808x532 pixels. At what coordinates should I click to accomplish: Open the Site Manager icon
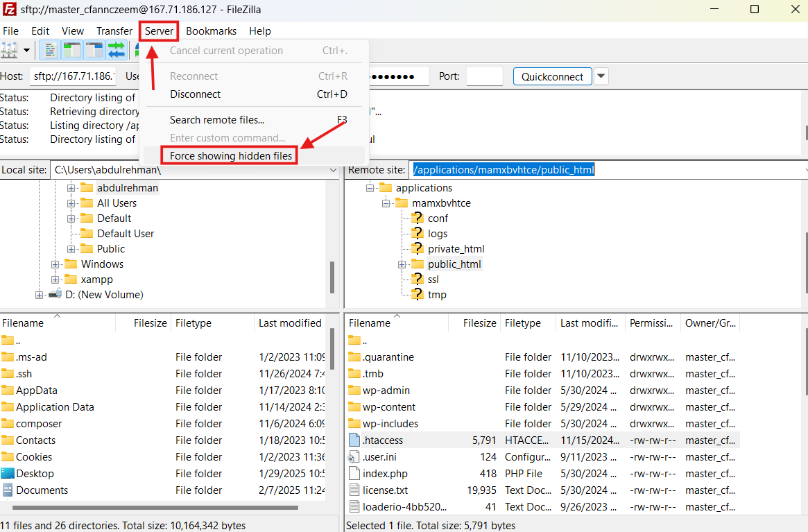click(9, 50)
